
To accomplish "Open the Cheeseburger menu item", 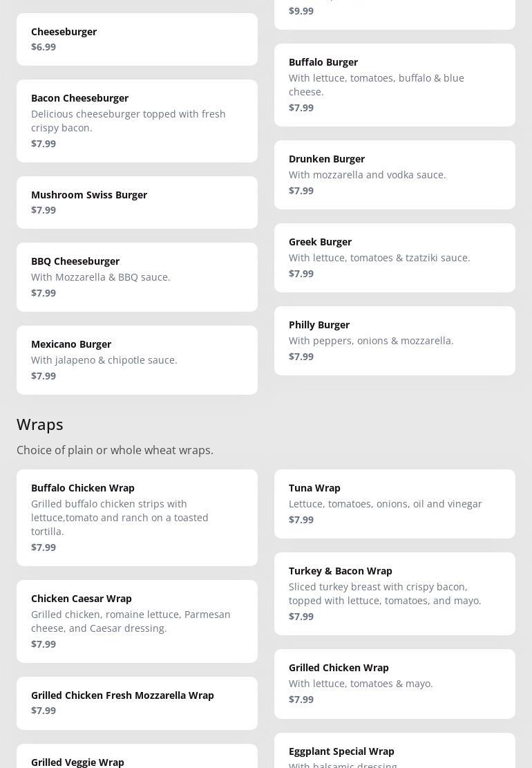I will click(x=137, y=39).
